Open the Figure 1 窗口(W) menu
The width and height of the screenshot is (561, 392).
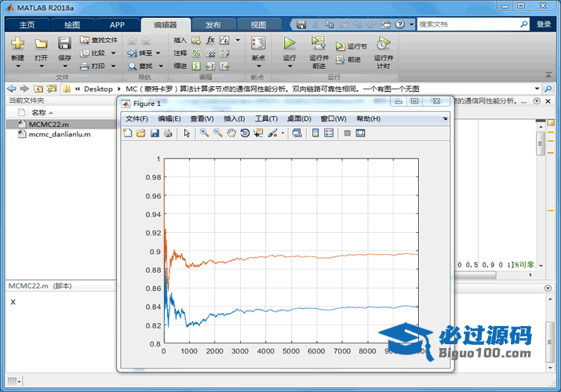point(333,118)
